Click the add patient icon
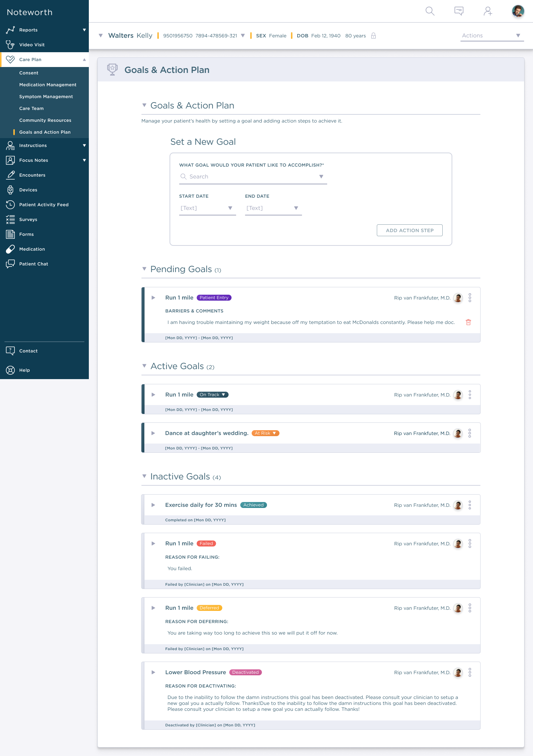 click(x=488, y=11)
